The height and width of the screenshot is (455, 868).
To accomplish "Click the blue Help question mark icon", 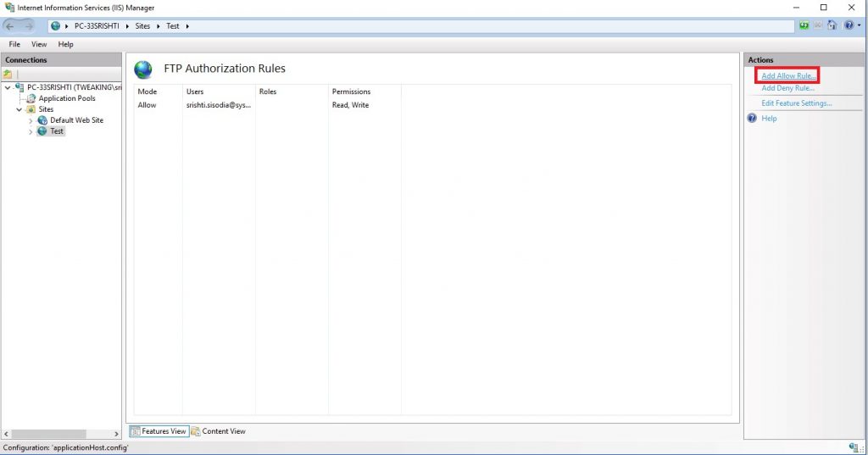I will (752, 119).
